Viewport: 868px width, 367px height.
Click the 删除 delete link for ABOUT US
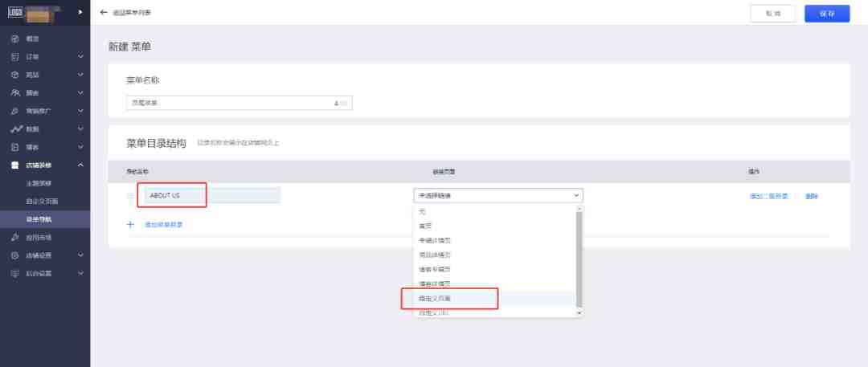tap(812, 196)
